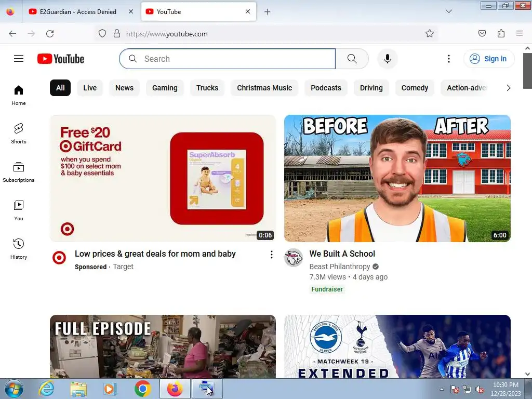This screenshot has width=532, height=399.
Task: Click the page vertical scrollbar thumb
Action: pos(527,71)
